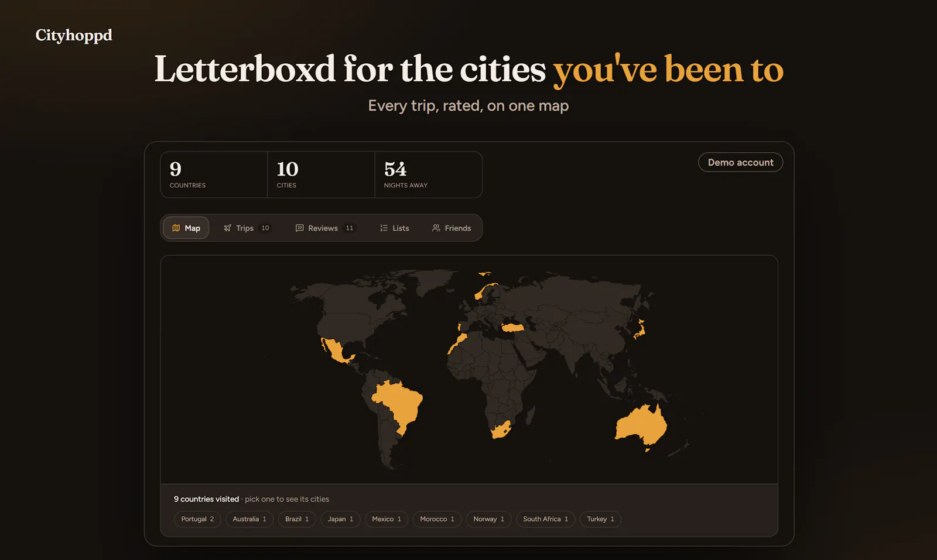Viewport: 937px width, 560px height.
Task: Click the 54 Nights Away stat
Action: [428, 175]
